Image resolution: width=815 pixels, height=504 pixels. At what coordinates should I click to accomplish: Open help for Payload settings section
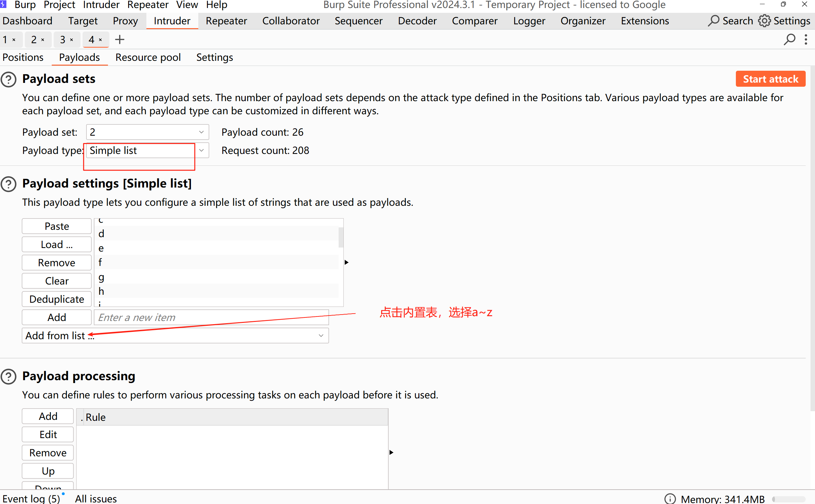point(9,184)
